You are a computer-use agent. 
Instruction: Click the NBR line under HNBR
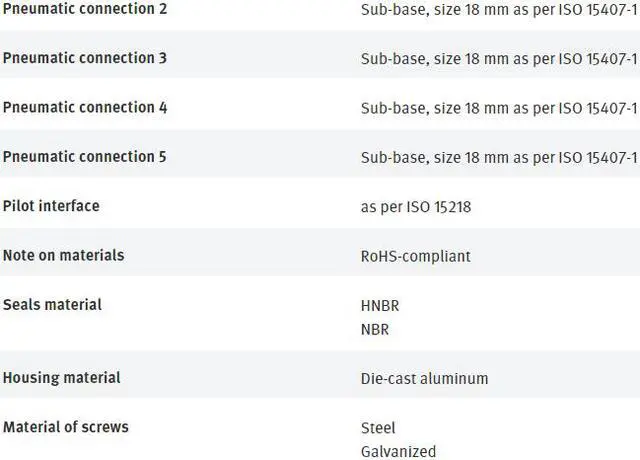375,329
